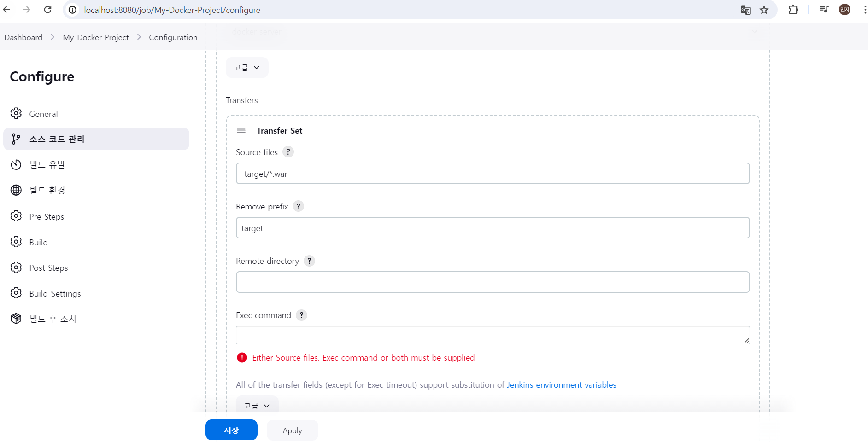Open the Jenkins environment variables link
868x442 pixels.
pos(561,384)
